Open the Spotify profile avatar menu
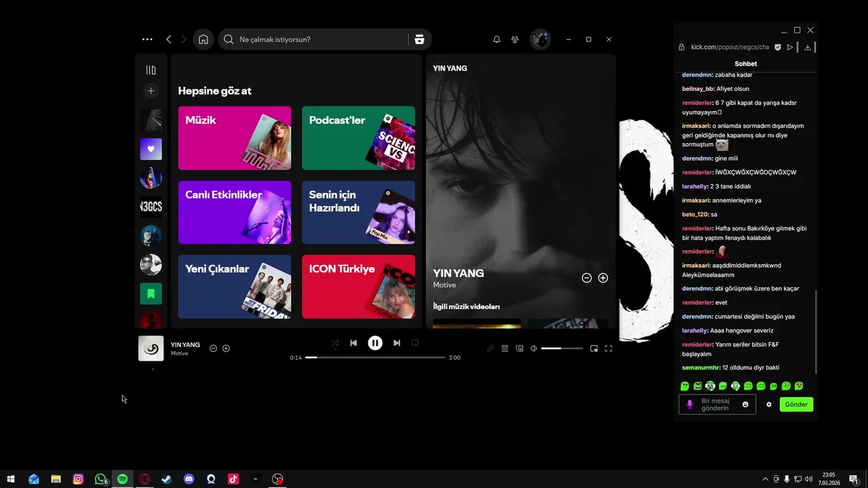868x488 pixels. click(x=540, y=39)
